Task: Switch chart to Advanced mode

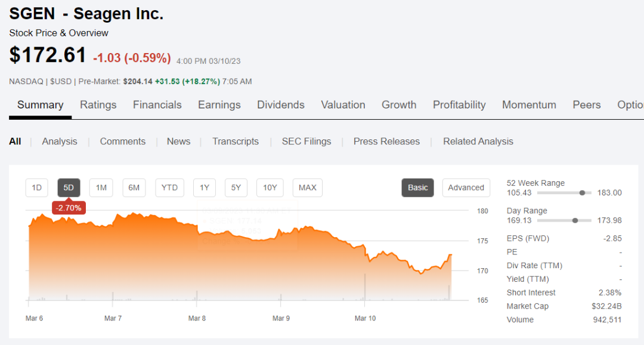Action: point(466,188)
